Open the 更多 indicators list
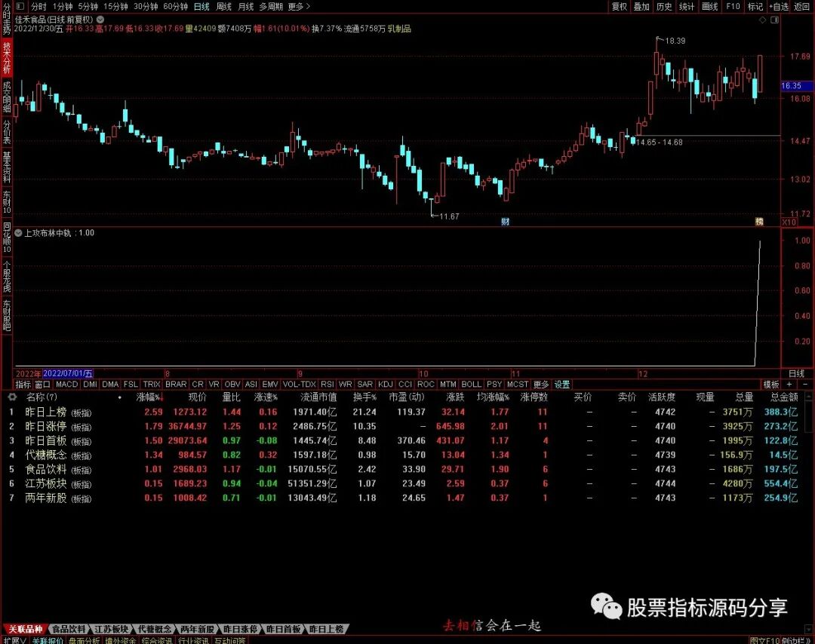Image resolution: width=815 pixels, height=644 pixels. [541, 385]
